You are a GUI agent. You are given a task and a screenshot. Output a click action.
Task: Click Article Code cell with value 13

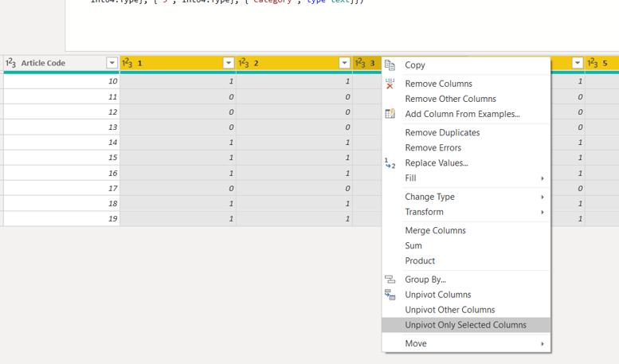pos(61,127)
